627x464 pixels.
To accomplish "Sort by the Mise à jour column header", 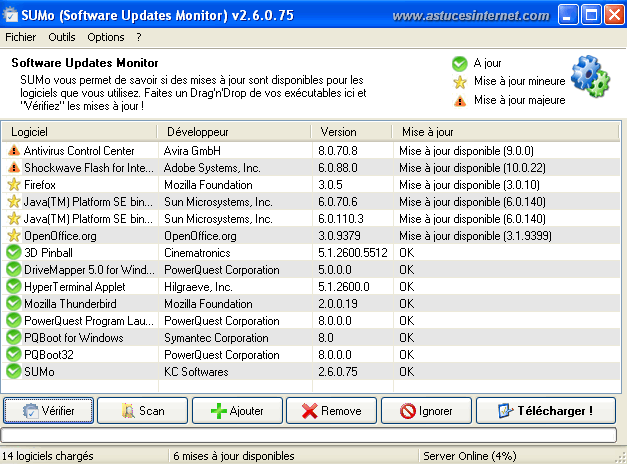I will 505,132.
